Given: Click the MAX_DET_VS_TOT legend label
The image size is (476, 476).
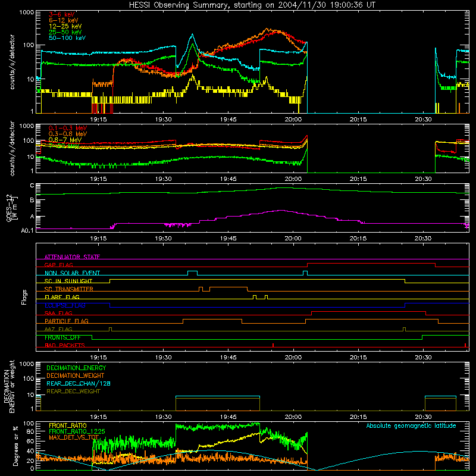Looking at the screenshot, I should [x=74, y=437].
